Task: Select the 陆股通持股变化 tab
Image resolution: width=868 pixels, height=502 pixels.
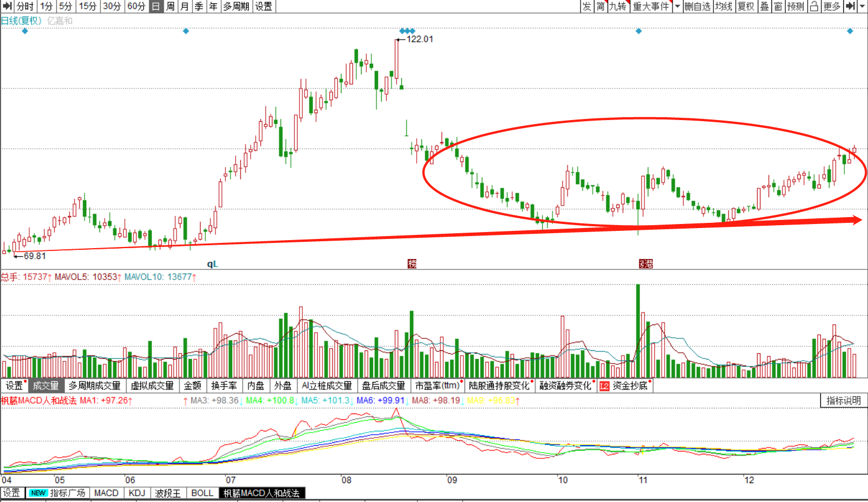Action: click(x=499, y=386)
